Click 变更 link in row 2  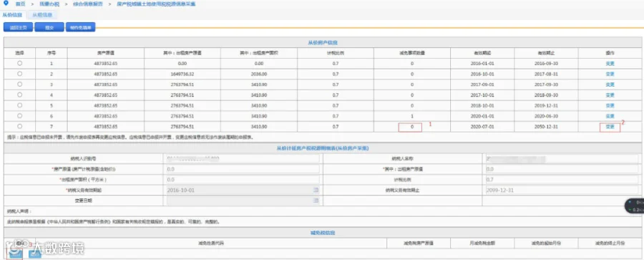(610, 74)
